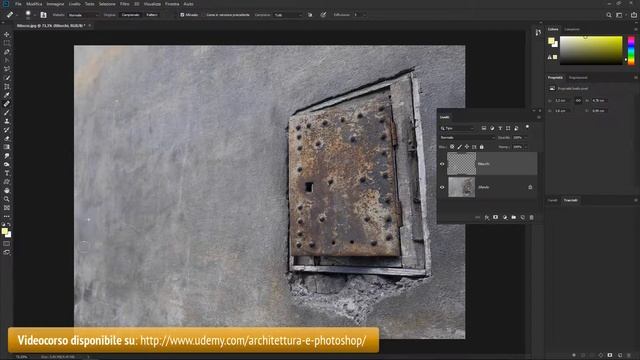
Task: Select the Gradient tool
Action: pos(7,147)
